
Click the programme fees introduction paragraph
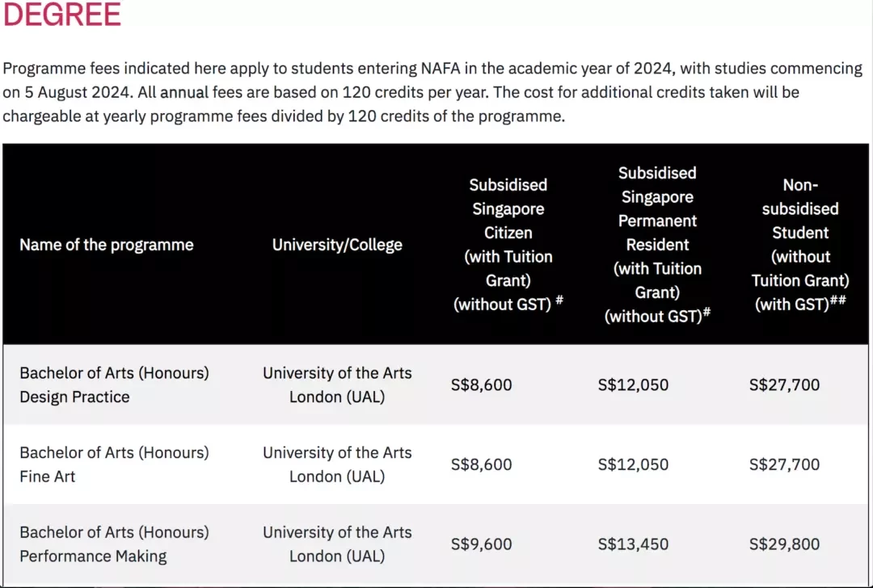pyautogui.click(x=432, y=92)
